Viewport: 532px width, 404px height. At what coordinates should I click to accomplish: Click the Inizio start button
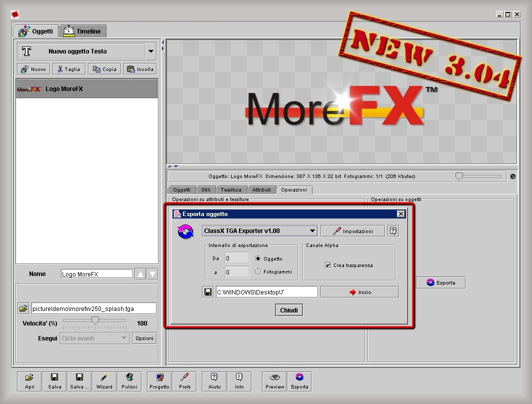[359, 292]
